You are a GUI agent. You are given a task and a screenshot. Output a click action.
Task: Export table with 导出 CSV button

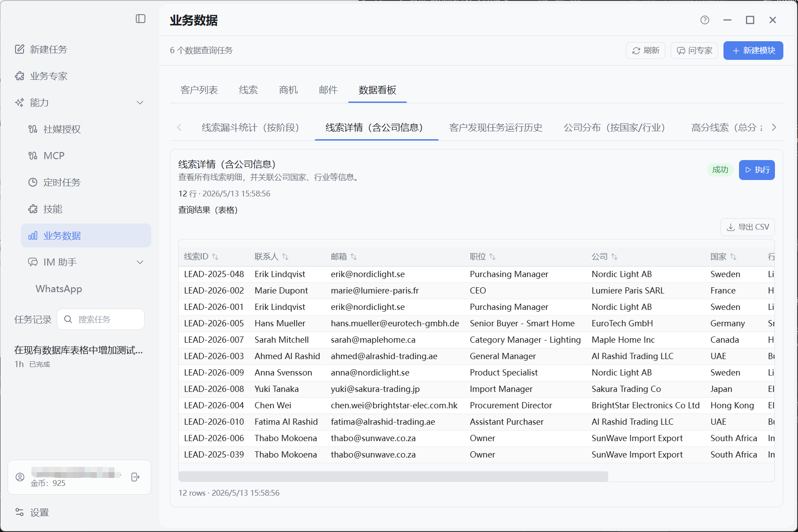(747, 227)
